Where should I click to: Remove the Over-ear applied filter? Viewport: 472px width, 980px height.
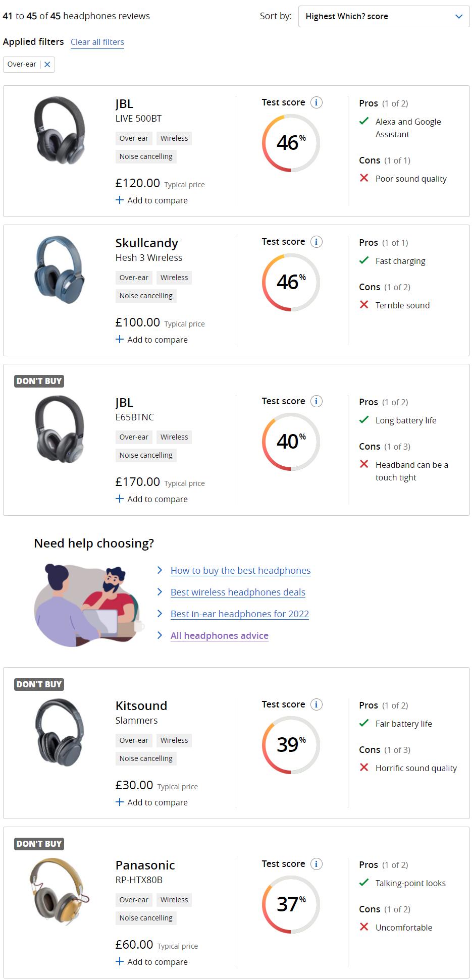(x=46, y=64)
